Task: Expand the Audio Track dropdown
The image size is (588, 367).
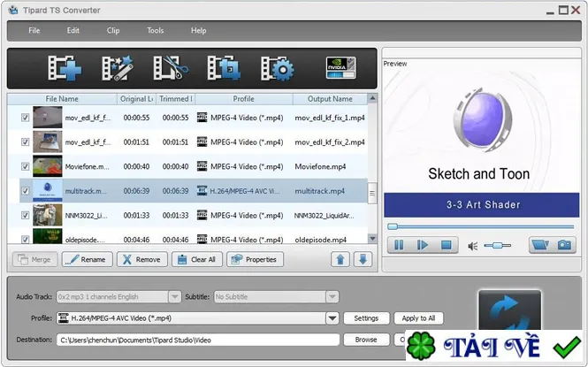Action: click(x=174, y=296)
